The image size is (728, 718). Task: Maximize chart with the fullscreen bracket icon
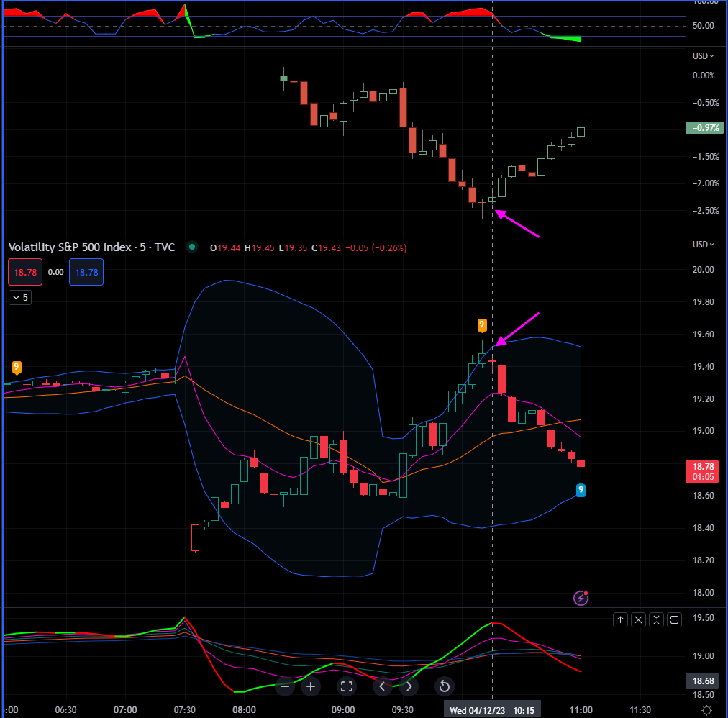(x=346, y=686)
